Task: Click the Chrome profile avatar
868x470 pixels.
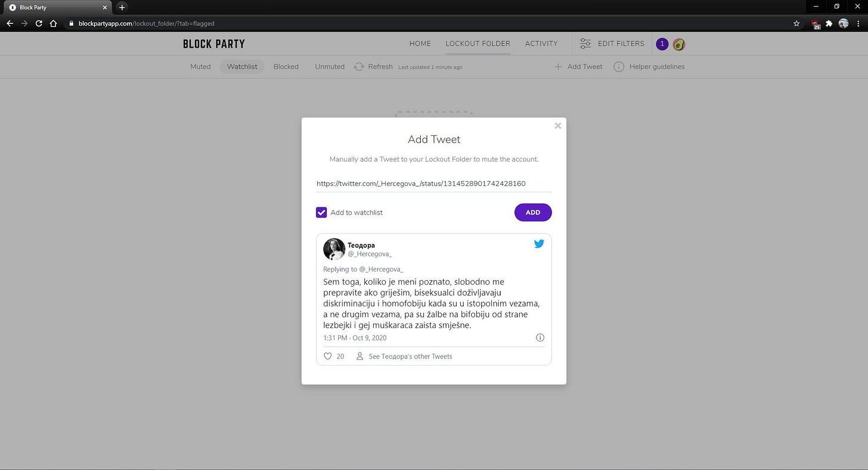Action: point(844,24)
